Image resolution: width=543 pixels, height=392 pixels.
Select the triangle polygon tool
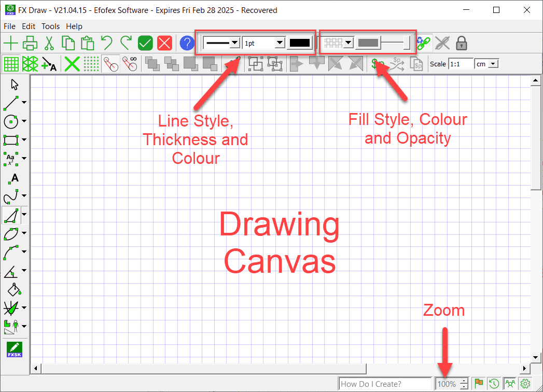point(11,215)
